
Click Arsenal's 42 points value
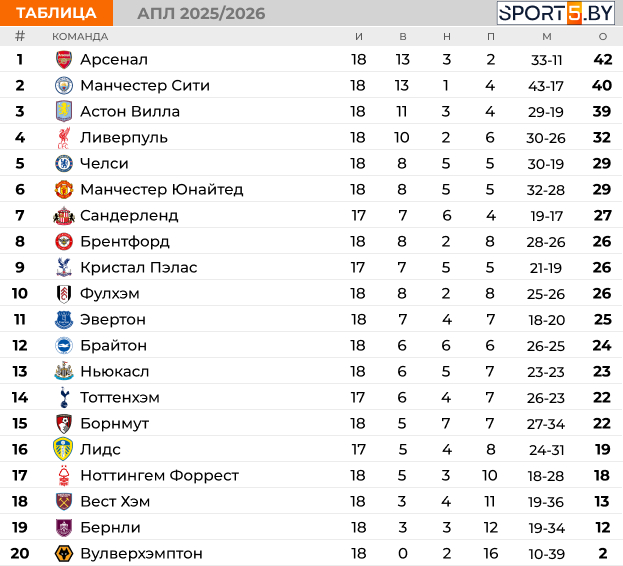pos(602,59)
